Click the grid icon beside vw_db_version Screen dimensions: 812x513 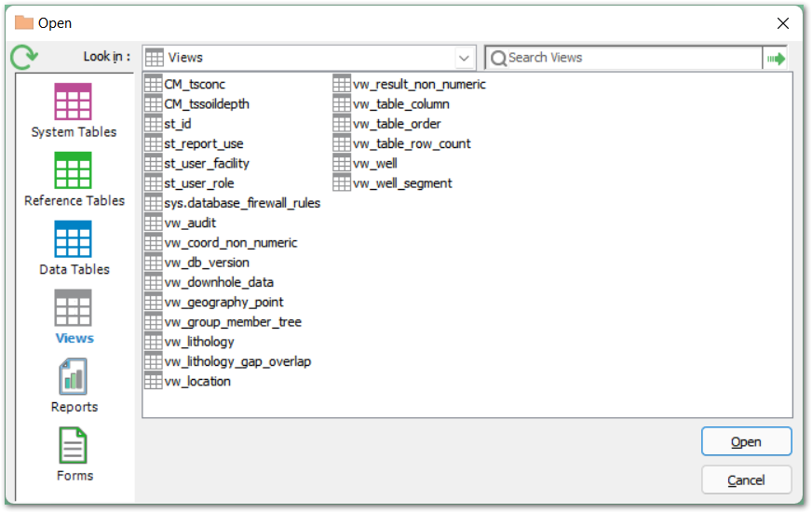[154, 263]
